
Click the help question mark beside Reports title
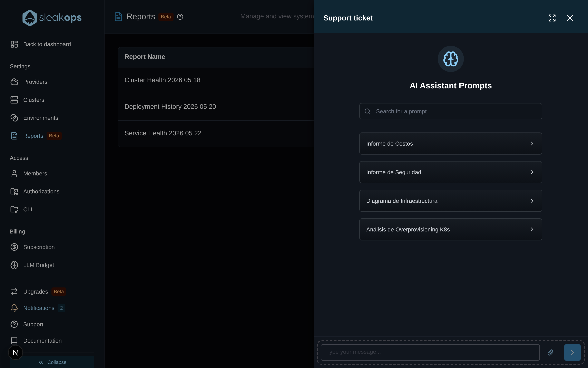point(180,17)
